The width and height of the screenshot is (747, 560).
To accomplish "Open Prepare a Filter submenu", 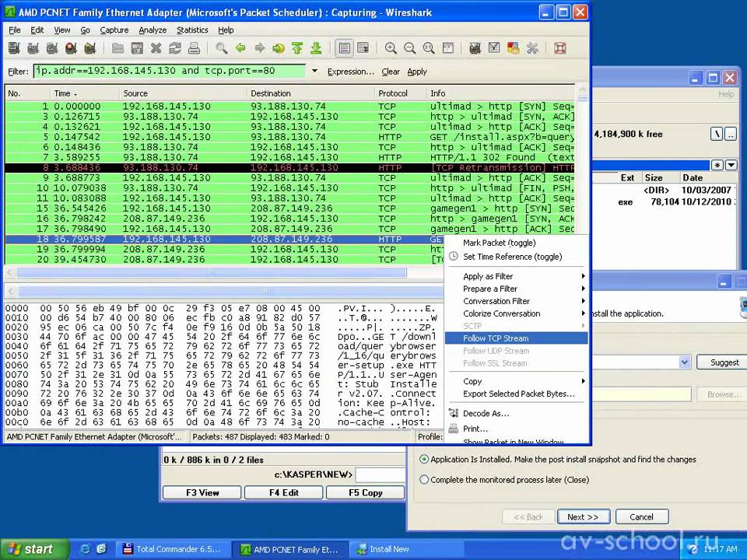I will click(516, 289).
